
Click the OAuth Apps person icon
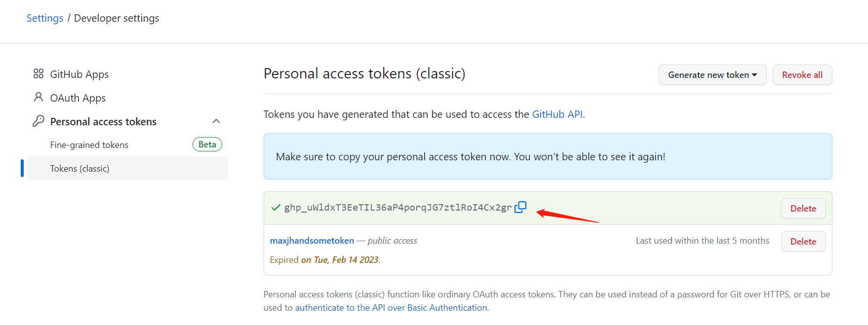click(x=39, y=97)
